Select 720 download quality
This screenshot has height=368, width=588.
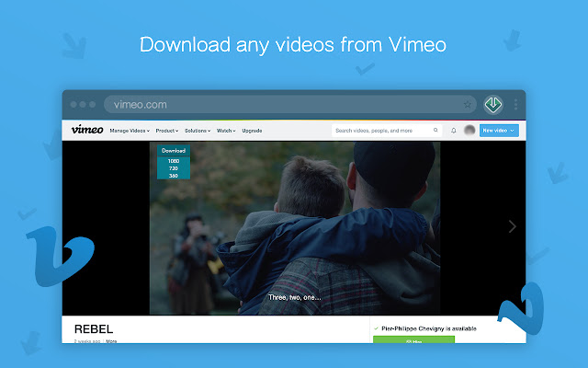pyautogui.click(x=174, y=168)
